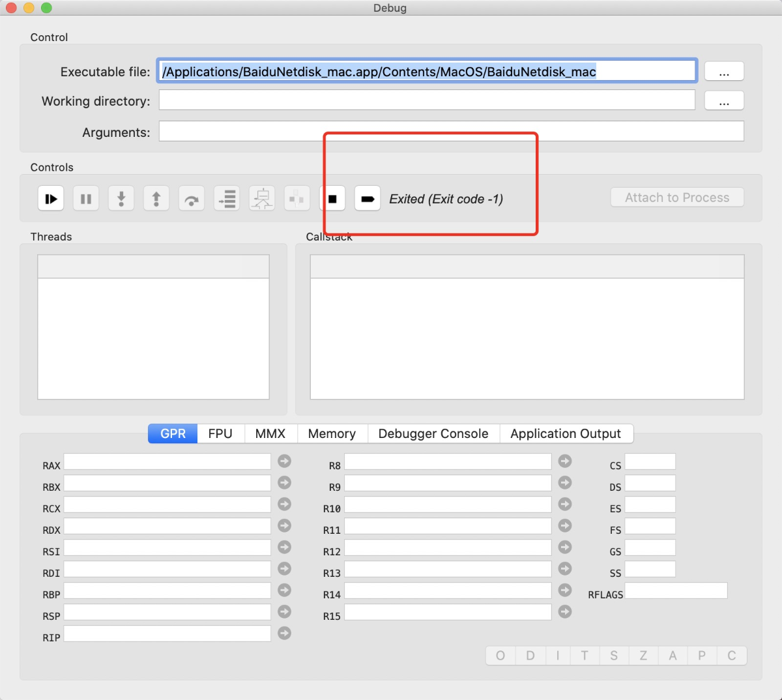Toggle the A (auxiliary) flag
Screen dimensions: 782x700
673,656
